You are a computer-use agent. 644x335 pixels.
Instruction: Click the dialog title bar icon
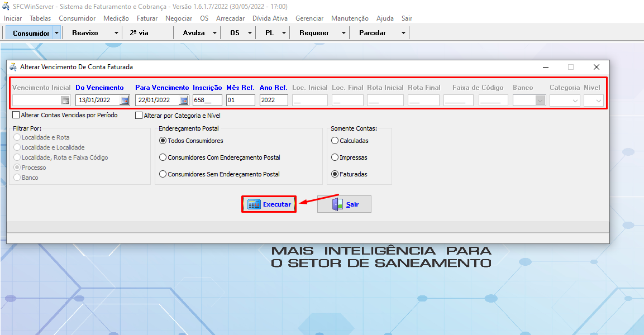(x=13, y=67)
